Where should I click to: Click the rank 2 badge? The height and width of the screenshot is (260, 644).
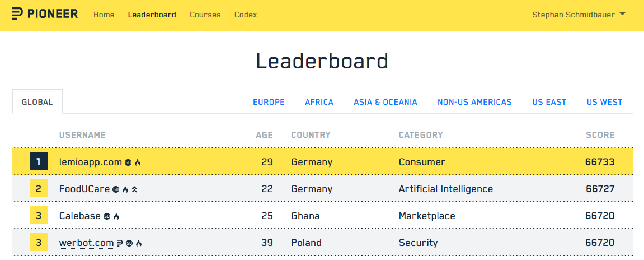point(39,189)
